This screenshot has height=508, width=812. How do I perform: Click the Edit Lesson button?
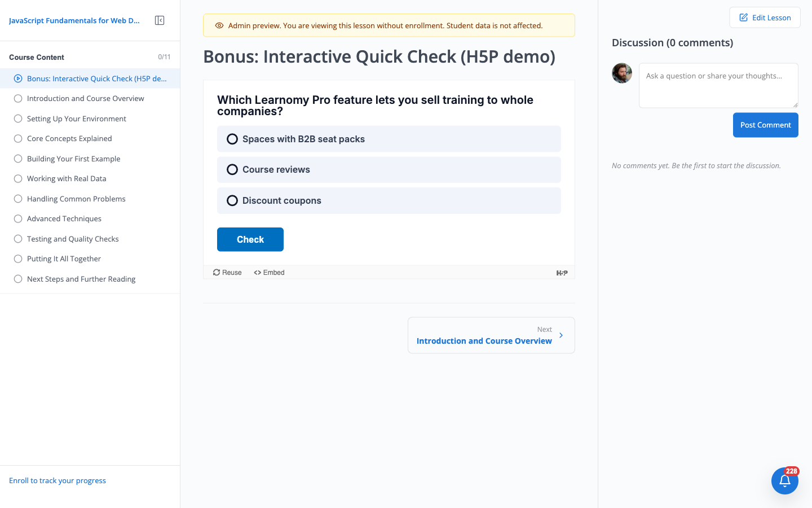tap(765, 17)
